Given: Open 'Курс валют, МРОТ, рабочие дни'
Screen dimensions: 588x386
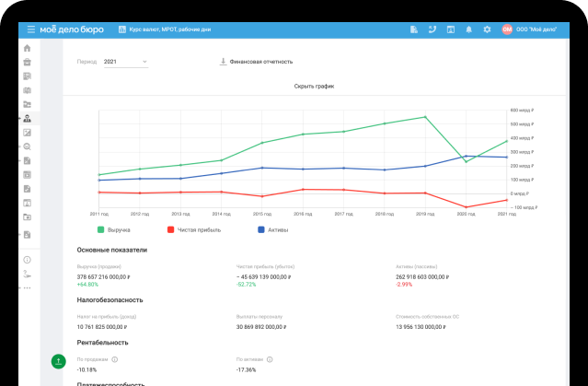Looking at the screenshot, I should pos(165,29).
